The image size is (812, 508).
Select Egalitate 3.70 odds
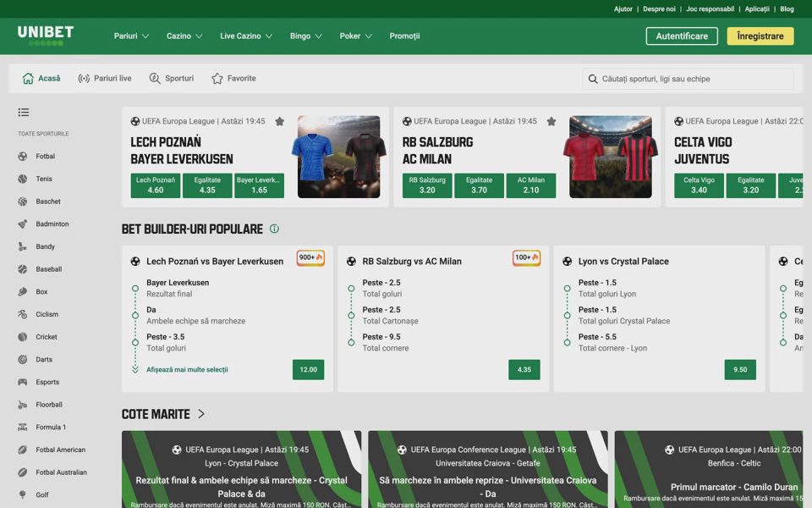479,185
